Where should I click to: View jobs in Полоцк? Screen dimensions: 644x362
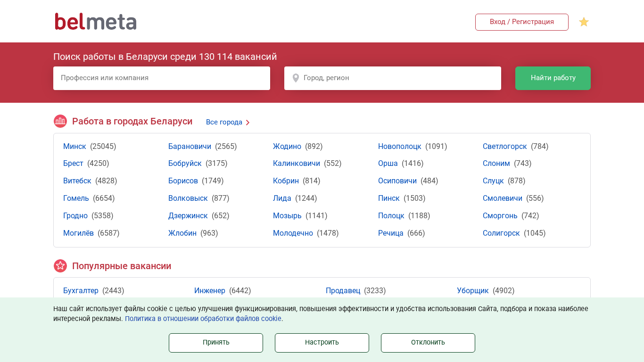coord(391,216)
